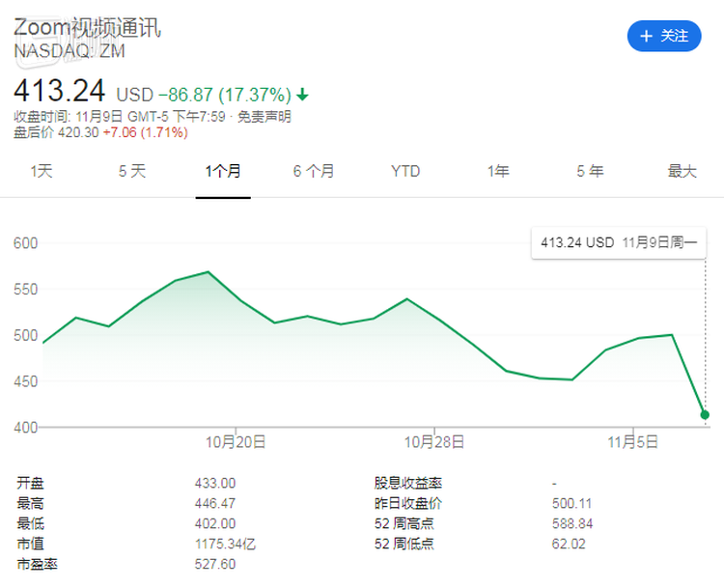Click the green down arrow beside the price change
Screen dimensions: 724x588
pyautogui.click(x=302, y=95)
